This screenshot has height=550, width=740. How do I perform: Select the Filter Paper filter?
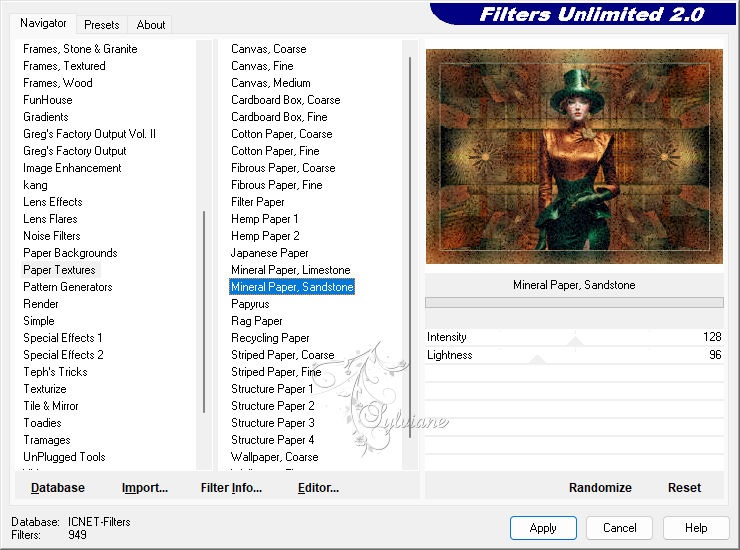[258, 202]
